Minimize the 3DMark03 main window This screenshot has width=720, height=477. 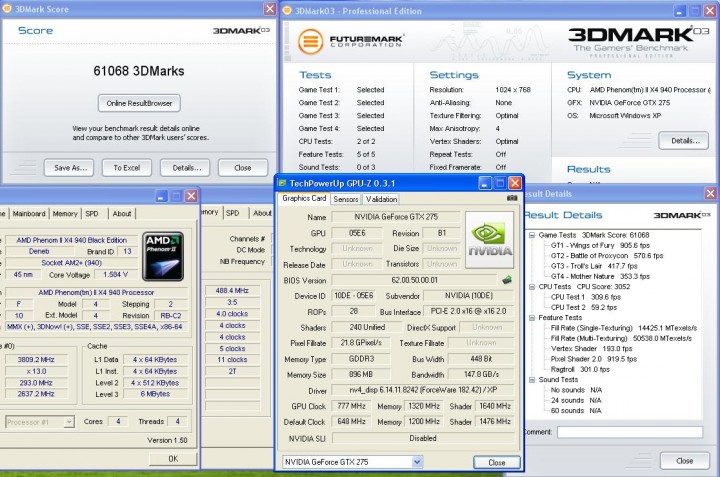(x=680, y=11)
